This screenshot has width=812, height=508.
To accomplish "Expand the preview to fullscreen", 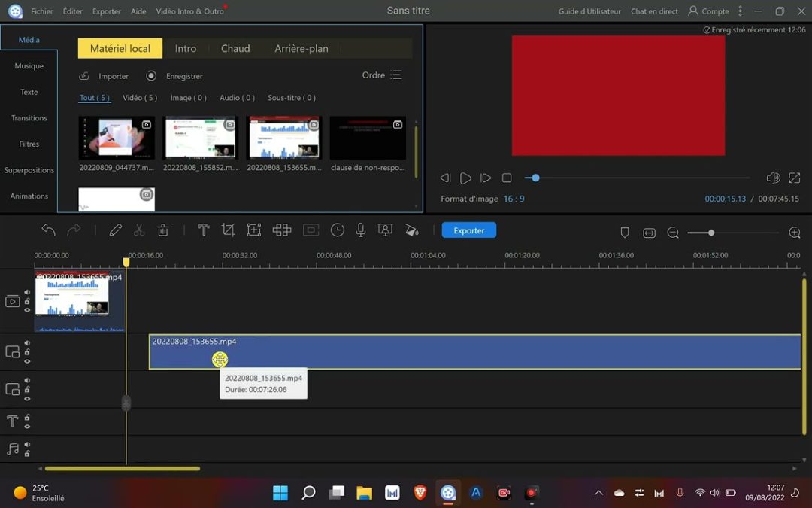I will tap(795, 178).
